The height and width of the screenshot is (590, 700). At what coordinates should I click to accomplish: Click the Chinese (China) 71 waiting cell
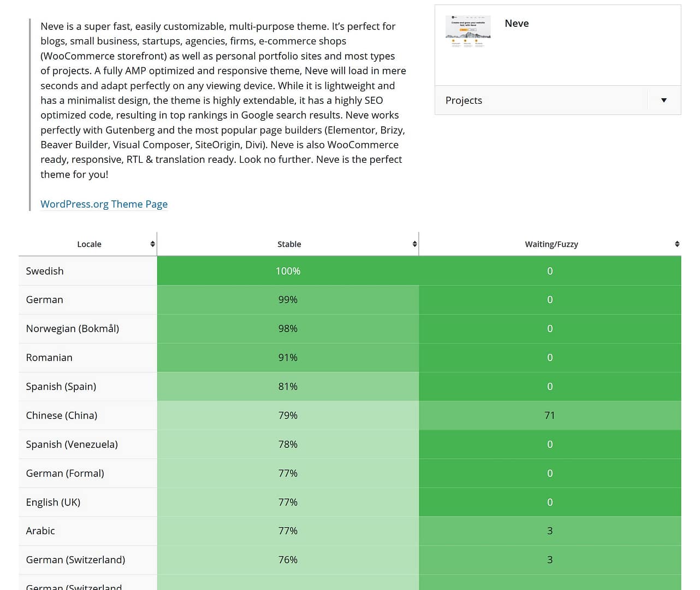point(549,415)
